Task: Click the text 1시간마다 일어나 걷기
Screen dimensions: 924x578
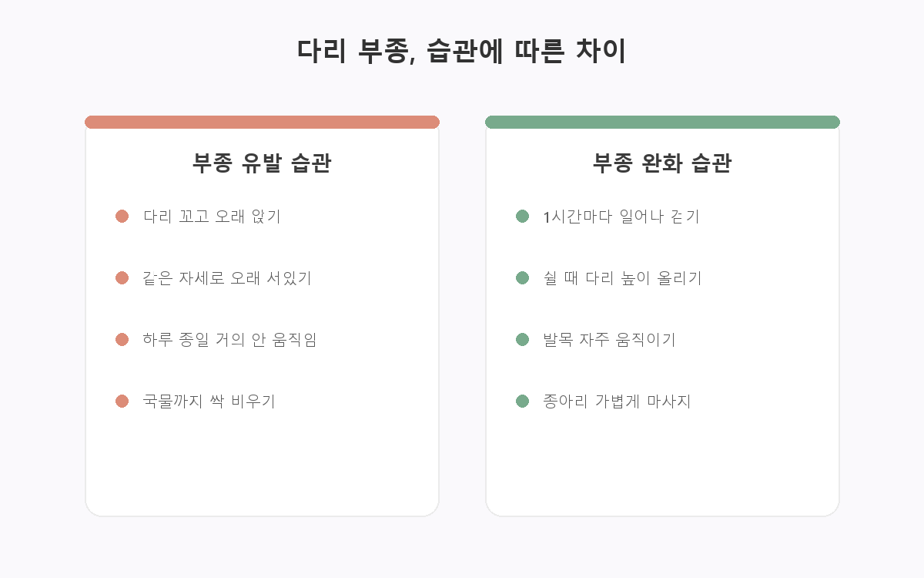Action: 621,217
